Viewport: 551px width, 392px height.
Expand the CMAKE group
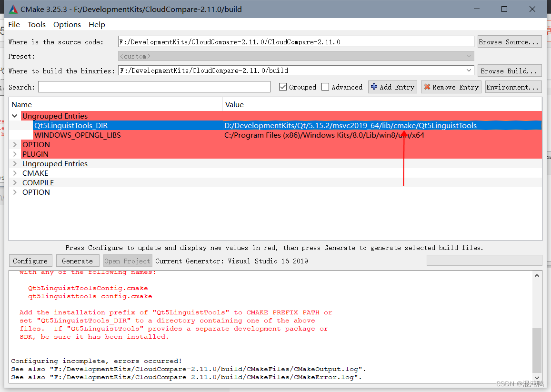(15, 173)
